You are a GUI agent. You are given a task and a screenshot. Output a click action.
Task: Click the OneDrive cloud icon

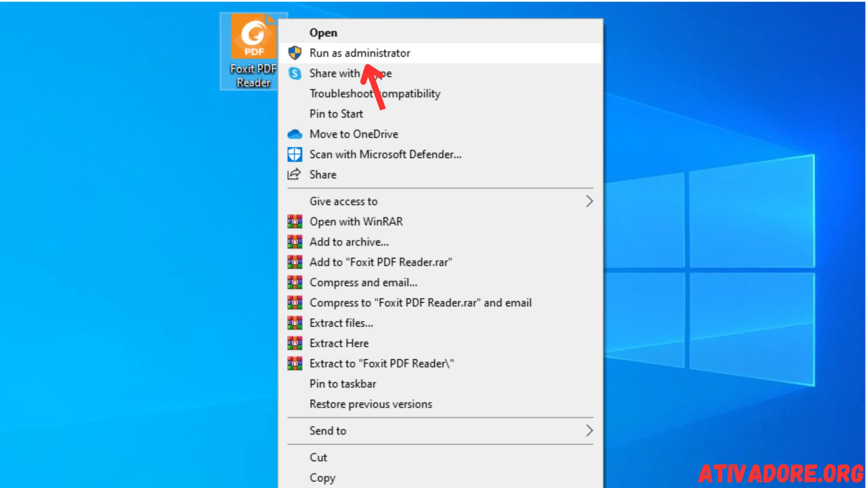click(x=295, y=134)
